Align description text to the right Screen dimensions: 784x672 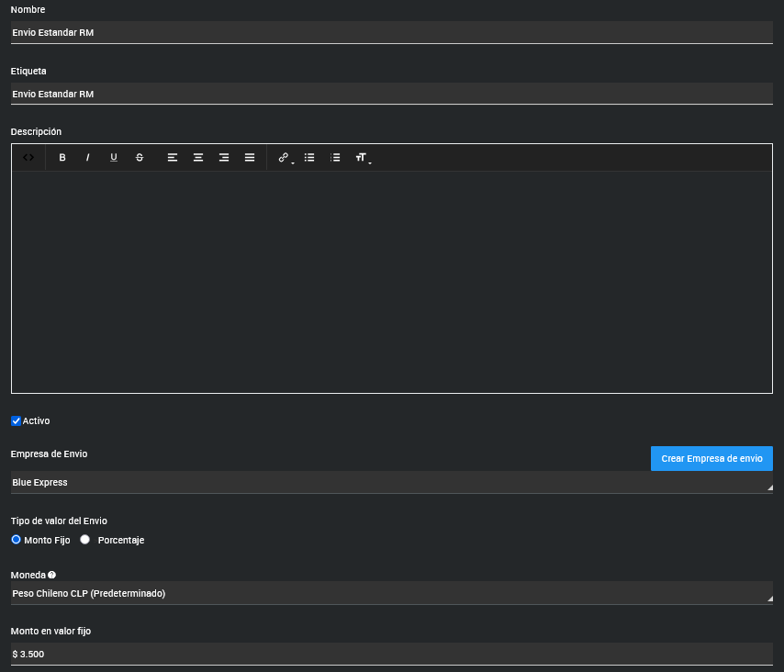tap(224, 157)
